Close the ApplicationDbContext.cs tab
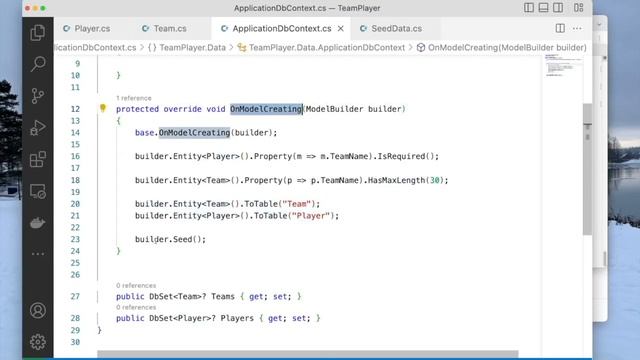The width and height of the screenshot is (640, 360). [x=341, y=29]
